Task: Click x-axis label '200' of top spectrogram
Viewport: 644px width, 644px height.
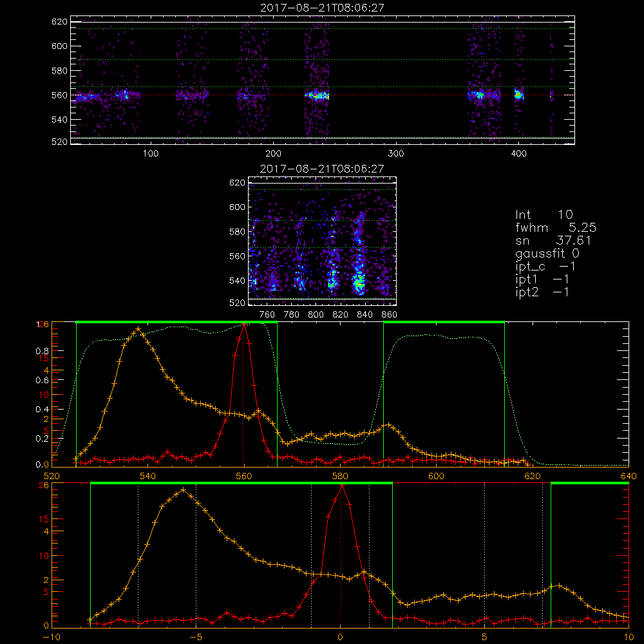Action: [273, 154]
